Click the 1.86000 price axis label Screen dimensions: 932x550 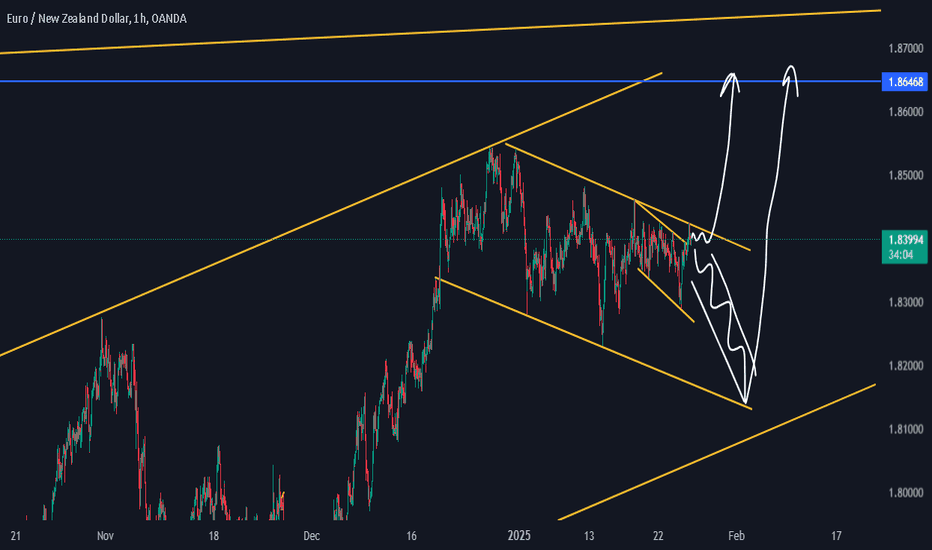pyautogui.click(x=906, y=112)
